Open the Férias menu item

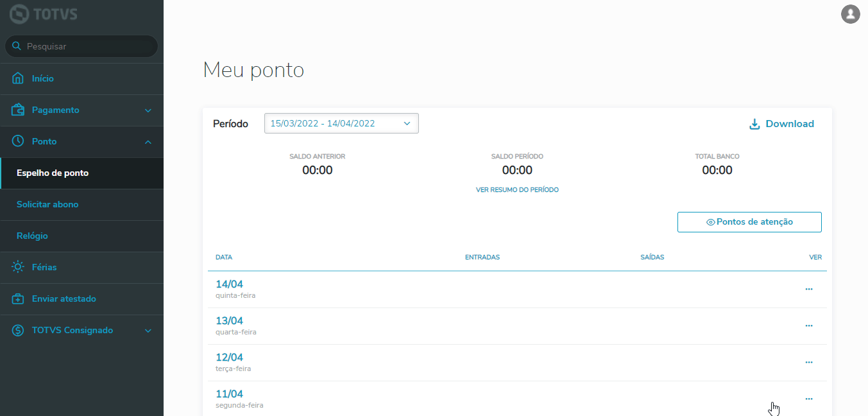[x=81, y=267]
